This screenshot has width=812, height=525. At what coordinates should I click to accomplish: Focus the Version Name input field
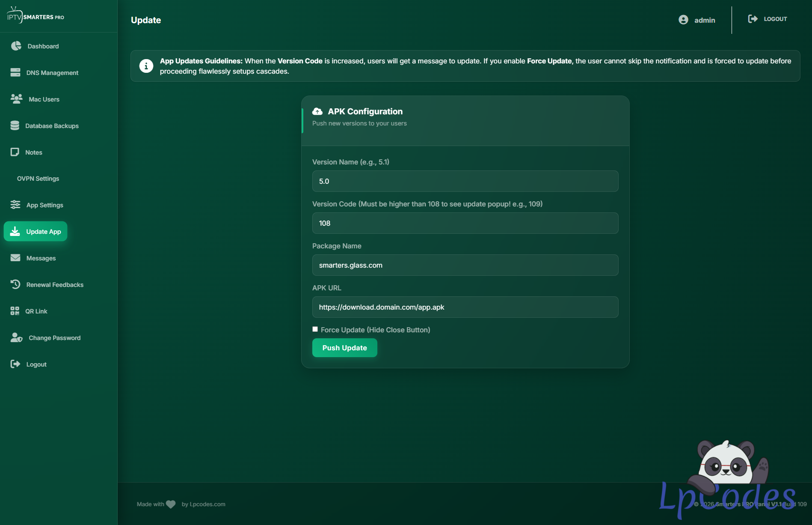pyautogui.click(x=465, y=181)
